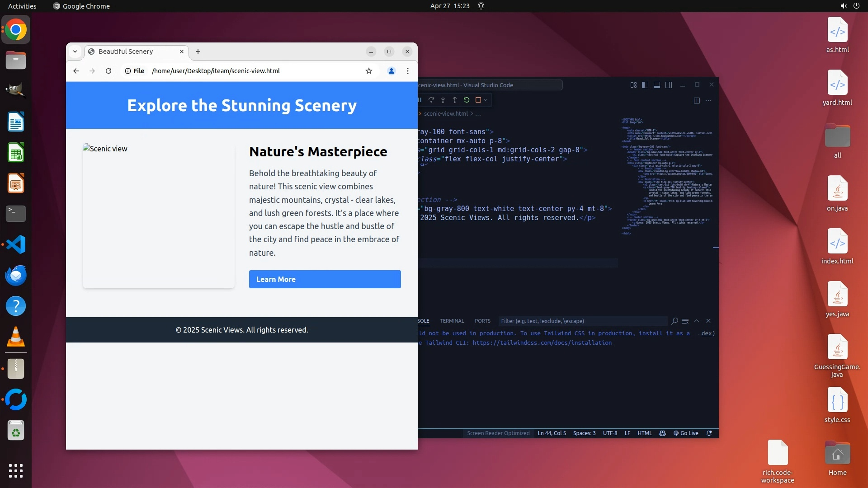This screenshot has width=868, height=488.
Task: Maximize the debug panel with the chevron
Action: point(697,321)
